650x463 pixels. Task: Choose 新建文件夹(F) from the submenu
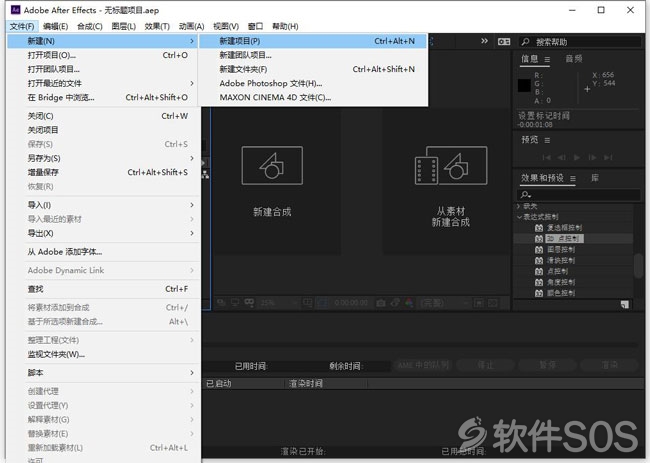point(313,69)
